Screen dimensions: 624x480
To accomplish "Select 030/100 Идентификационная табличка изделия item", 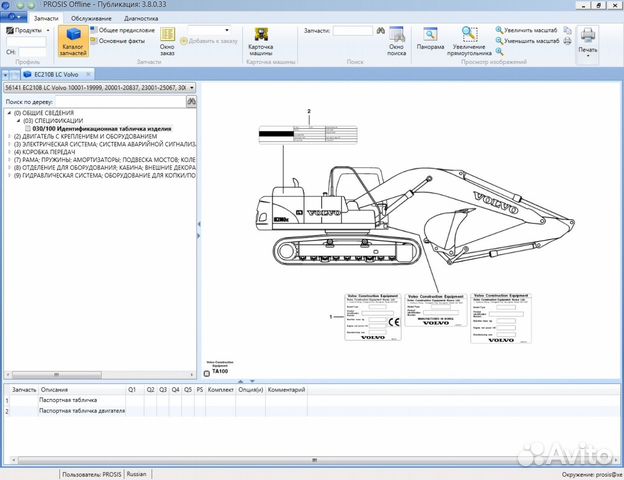I will tap(100, 128).
